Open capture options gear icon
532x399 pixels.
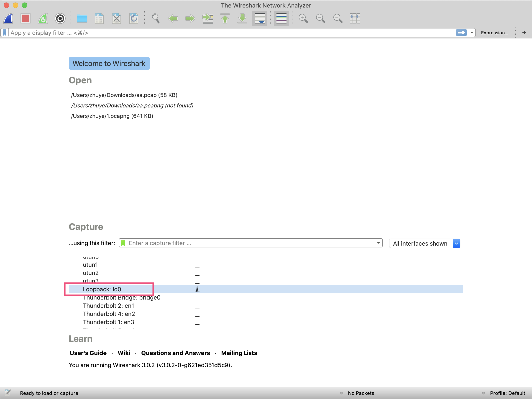pos(60,18)
